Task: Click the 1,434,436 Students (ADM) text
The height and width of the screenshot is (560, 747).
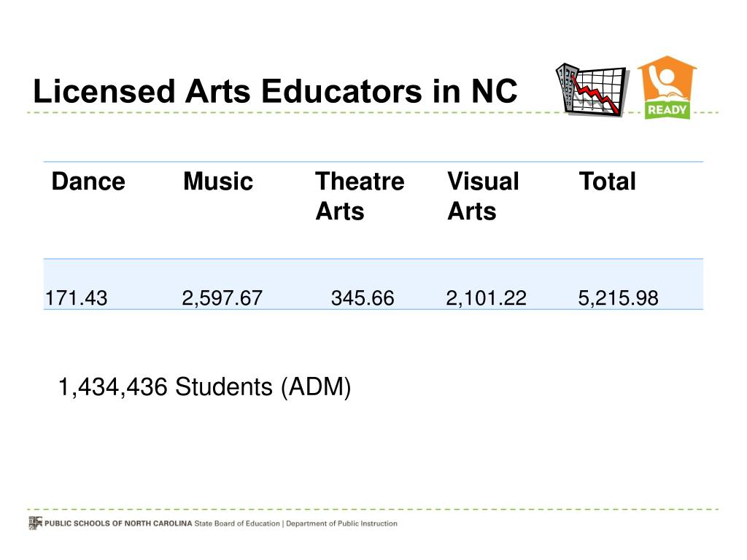Action: 204,387
